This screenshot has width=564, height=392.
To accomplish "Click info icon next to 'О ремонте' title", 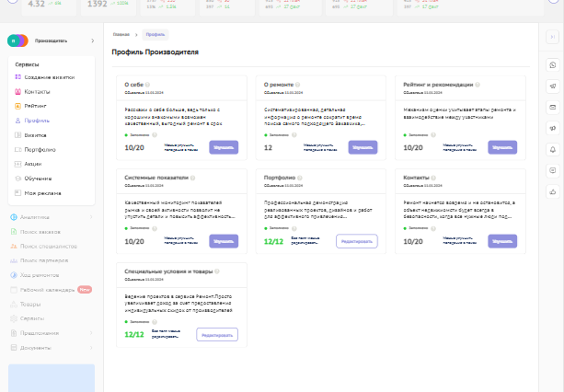I will [297, 85].
